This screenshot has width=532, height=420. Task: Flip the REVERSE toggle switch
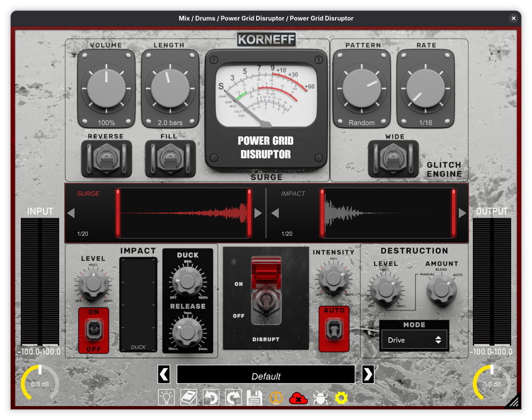pyautogui.click(x=106, y=159)
